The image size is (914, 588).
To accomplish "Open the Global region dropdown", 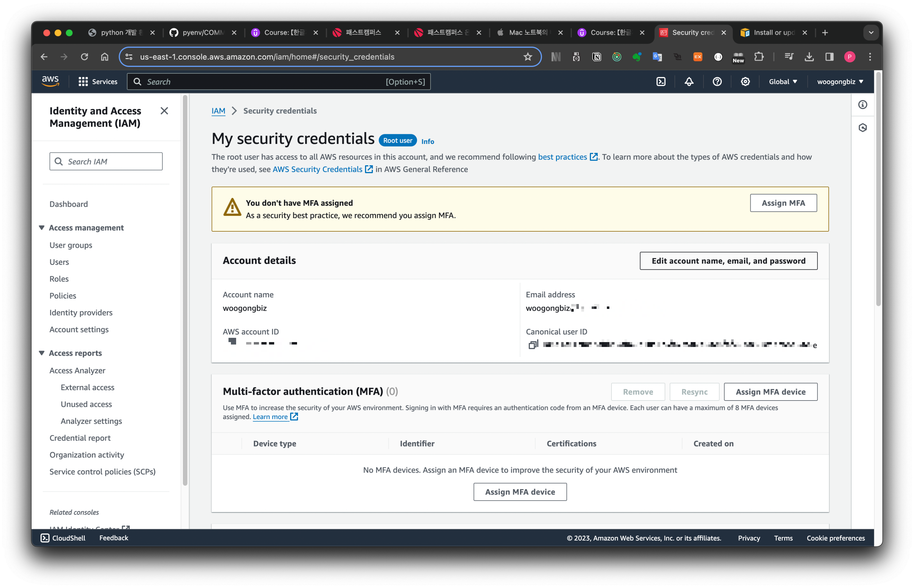I will pyautogui.click(x=783, y=82).
